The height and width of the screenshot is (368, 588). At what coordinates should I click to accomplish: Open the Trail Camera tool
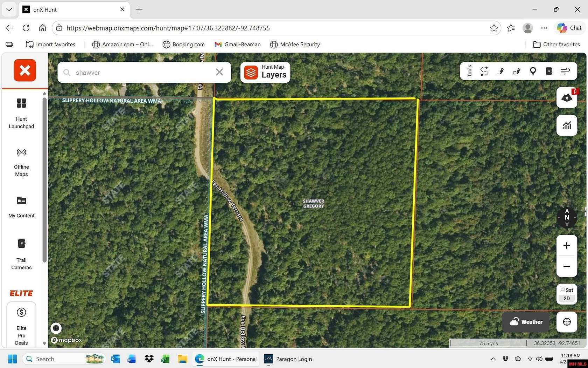click(549, 71)
